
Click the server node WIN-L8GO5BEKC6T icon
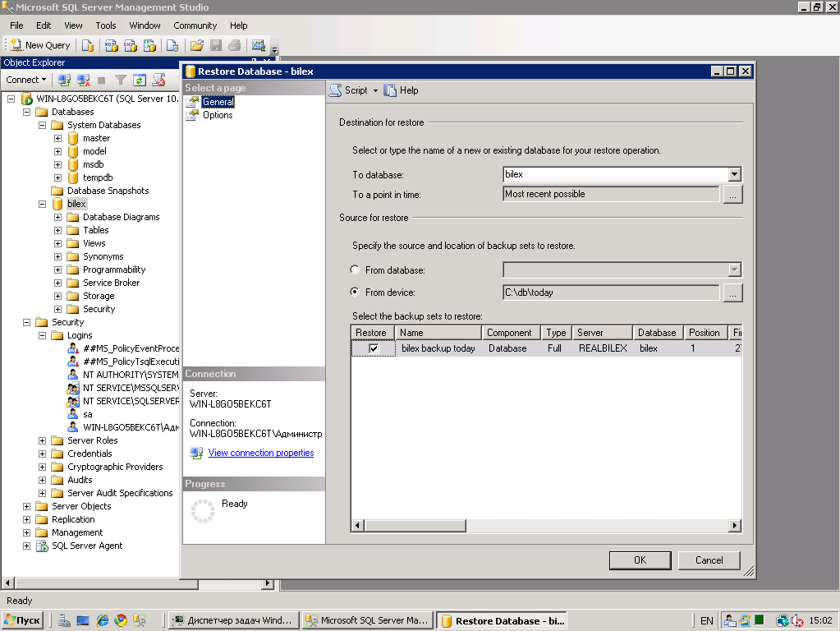[x=27, y=99]
